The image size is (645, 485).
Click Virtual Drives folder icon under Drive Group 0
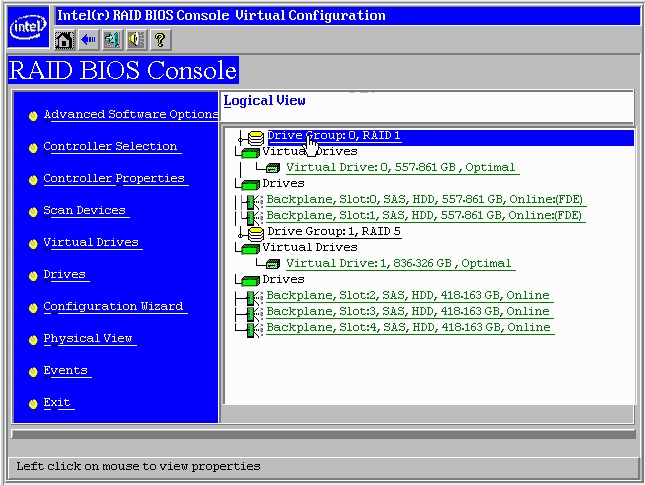[251, 153]
